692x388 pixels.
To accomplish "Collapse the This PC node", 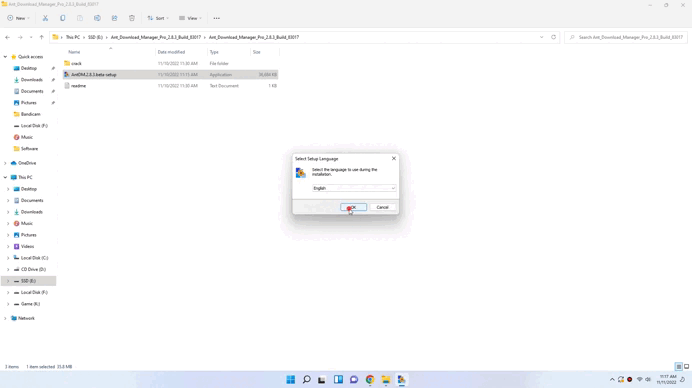I will click(5, 177).
